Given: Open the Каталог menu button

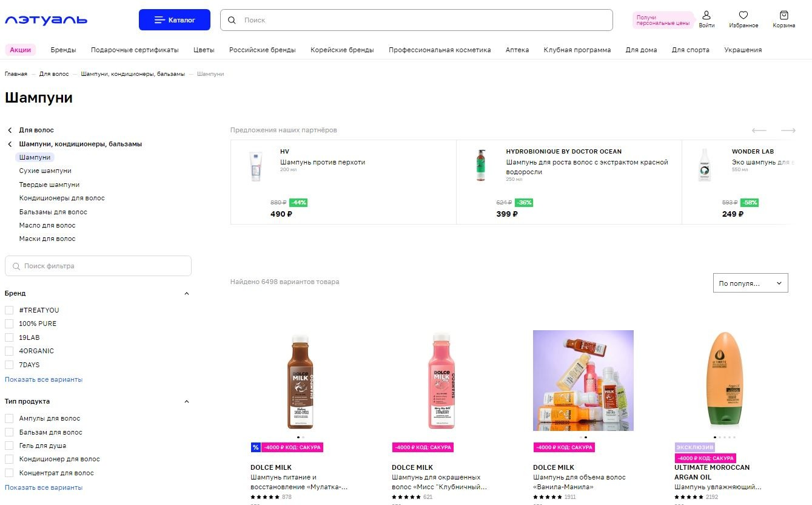Looking at the screenshot, I should click(175, 20).
